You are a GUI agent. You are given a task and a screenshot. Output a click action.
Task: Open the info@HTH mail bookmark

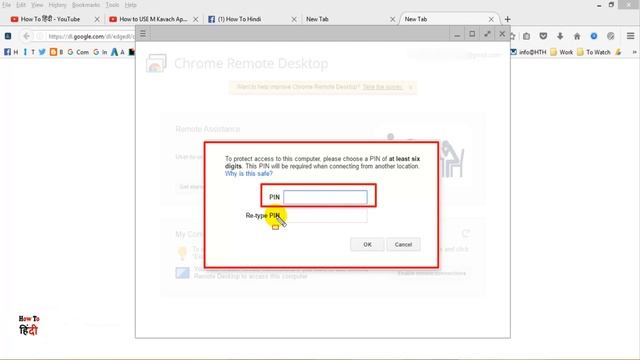coord(528,52)
